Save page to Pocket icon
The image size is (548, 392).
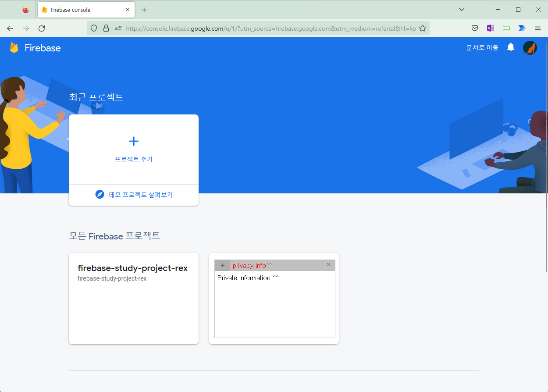[475, 28]
